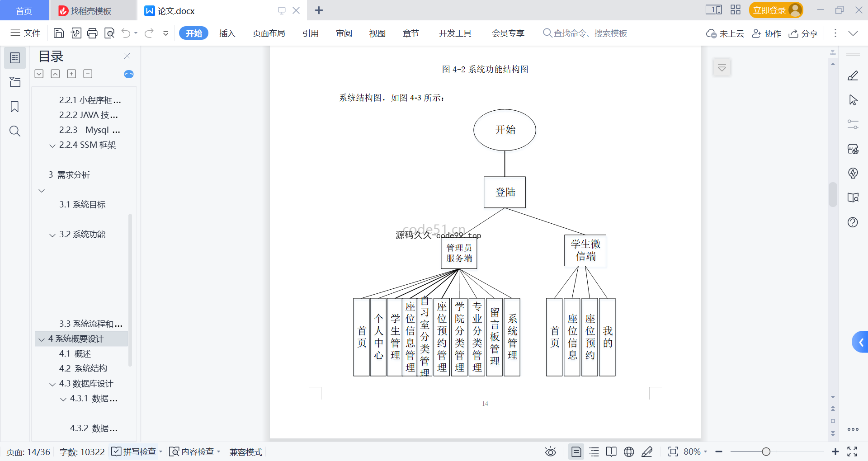Open the 文件 menu
The width and height of the screenshot is (868, 461).
[25, 33]
